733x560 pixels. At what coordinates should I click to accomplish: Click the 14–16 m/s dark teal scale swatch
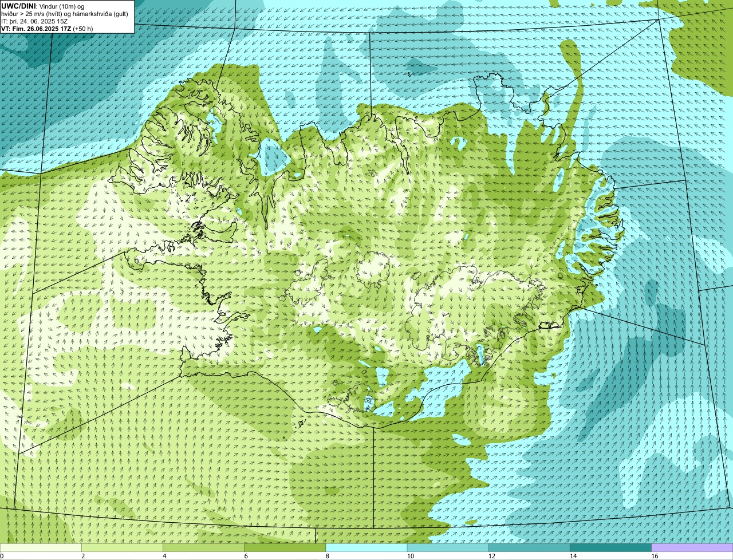point(610,548)
